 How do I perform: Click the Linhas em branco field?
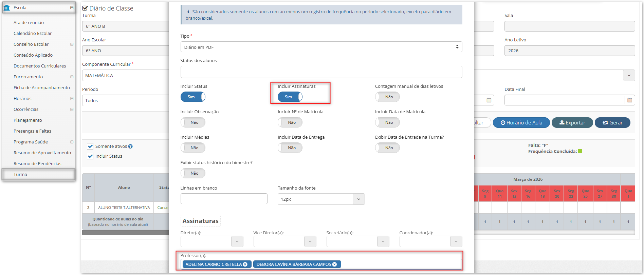[224, 199]
